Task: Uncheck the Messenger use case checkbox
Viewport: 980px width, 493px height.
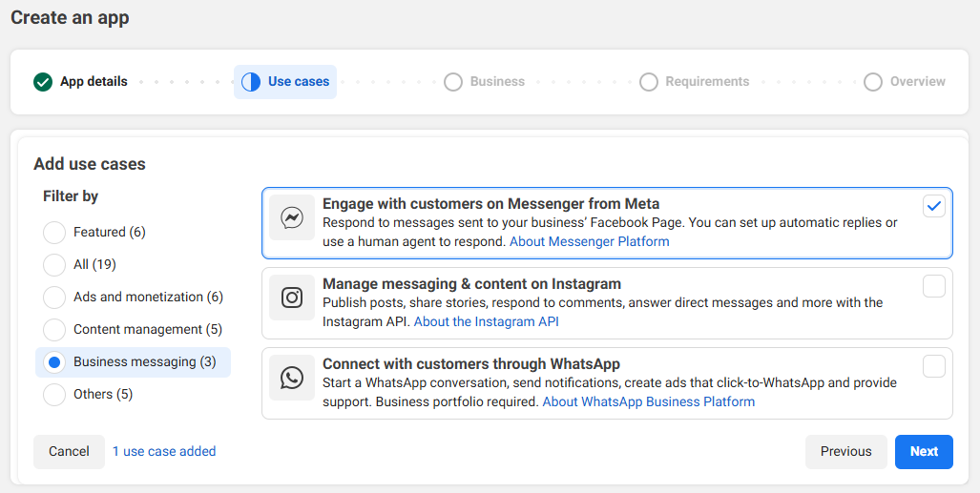Action: click(934, 206)
